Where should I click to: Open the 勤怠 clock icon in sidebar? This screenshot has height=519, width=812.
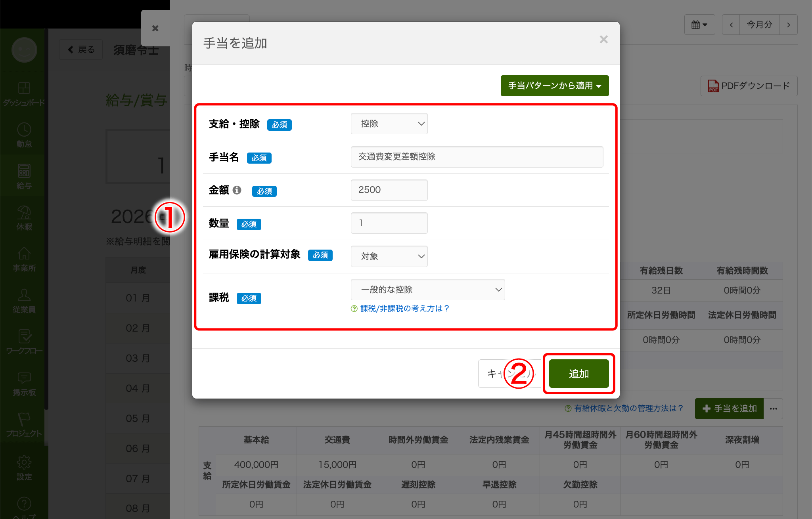pyautogui.click(x=24, y=130)
